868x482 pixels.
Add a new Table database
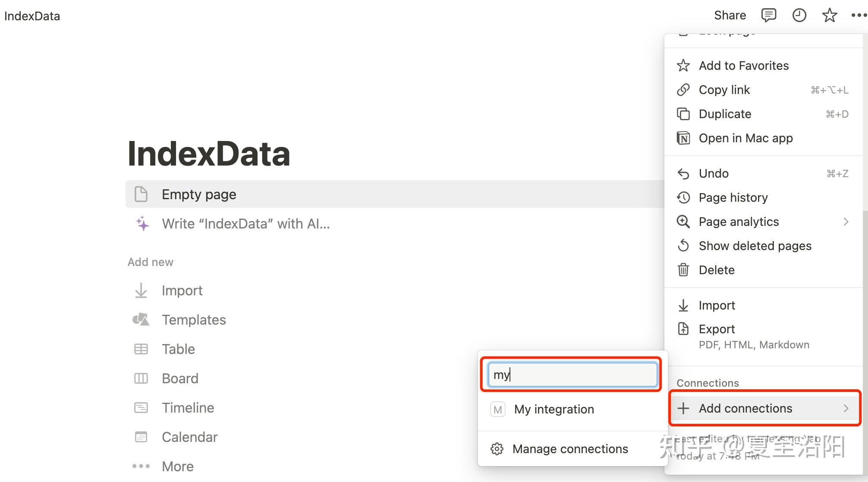tap(178, 349)
